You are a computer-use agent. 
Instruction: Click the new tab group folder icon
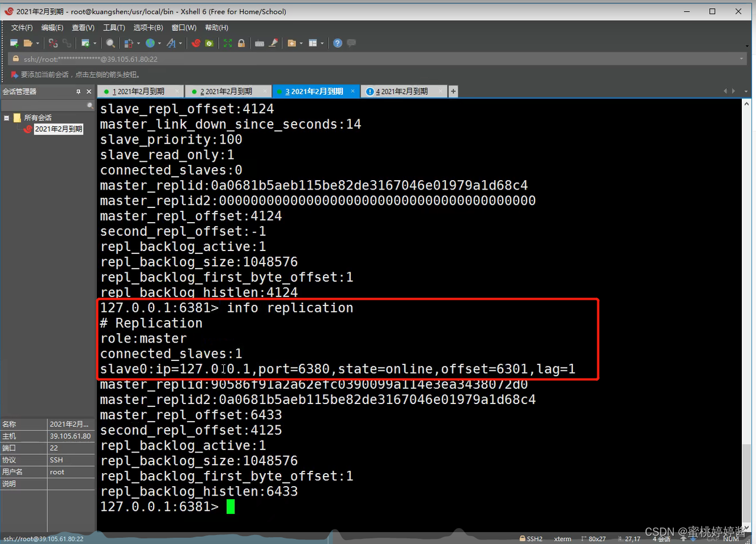pyautogui.click(x=292, y=43)
